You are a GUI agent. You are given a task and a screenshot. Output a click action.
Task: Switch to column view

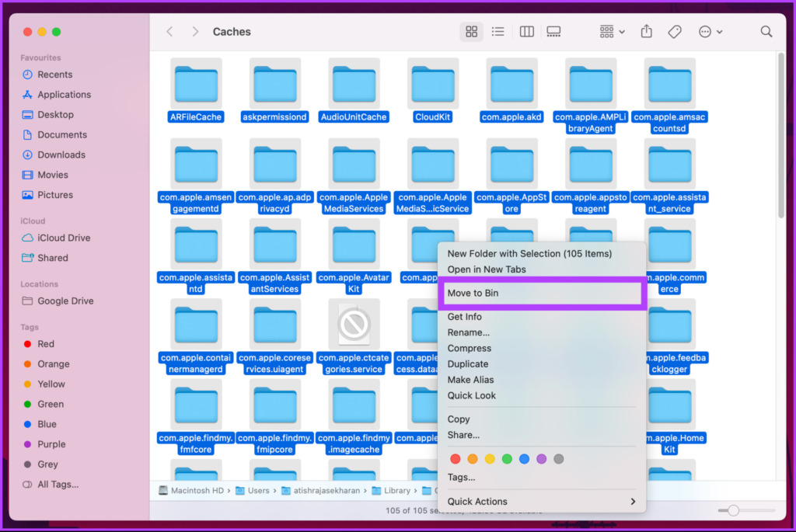(x=526, y=32)
